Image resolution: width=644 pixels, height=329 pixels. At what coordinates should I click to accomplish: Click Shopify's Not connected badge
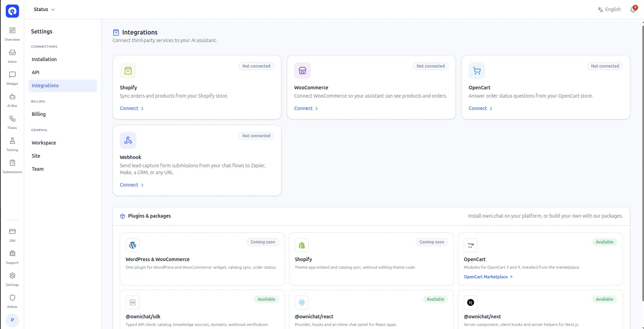coord(256,66)
